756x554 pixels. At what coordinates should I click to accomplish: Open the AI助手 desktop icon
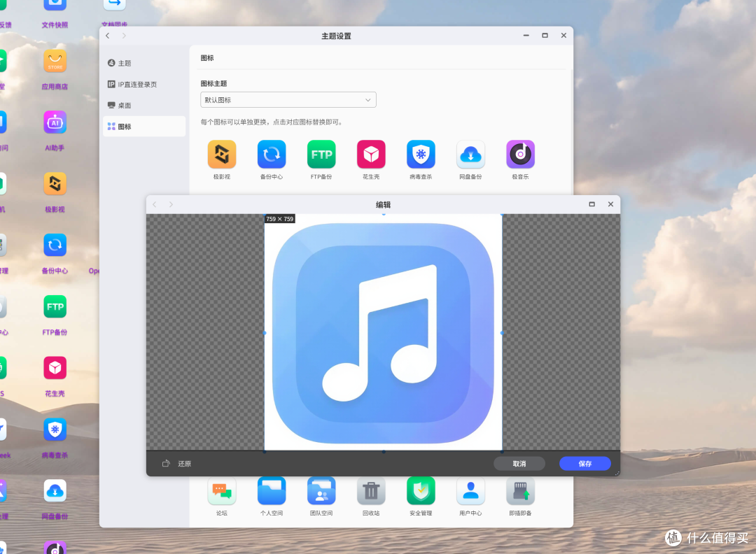55,122
